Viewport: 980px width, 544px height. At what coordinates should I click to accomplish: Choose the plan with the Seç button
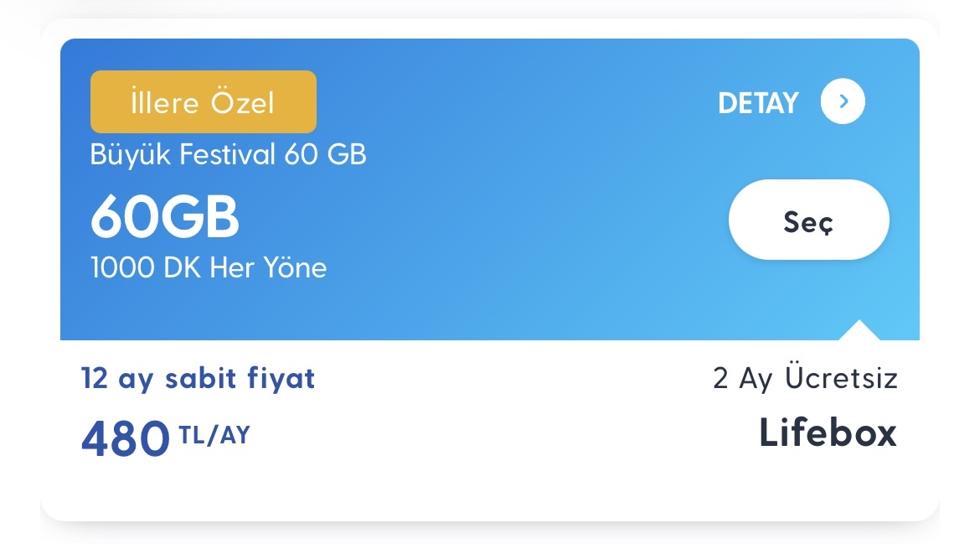tap(809, 220)
